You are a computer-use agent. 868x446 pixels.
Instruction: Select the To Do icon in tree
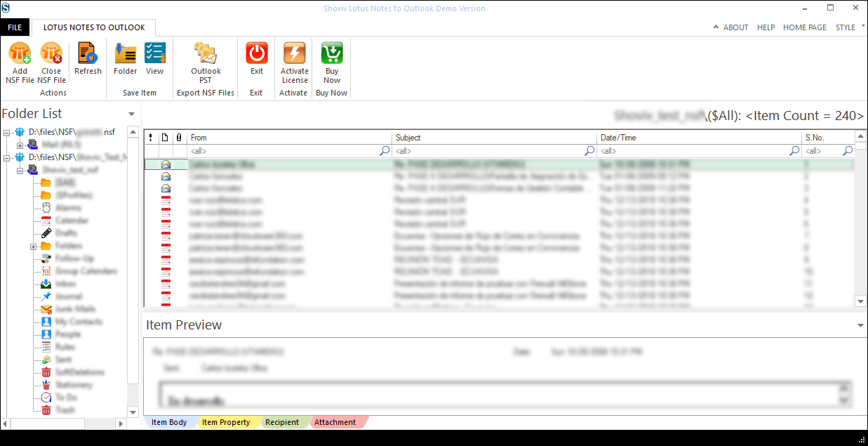[x=46, y=398]
